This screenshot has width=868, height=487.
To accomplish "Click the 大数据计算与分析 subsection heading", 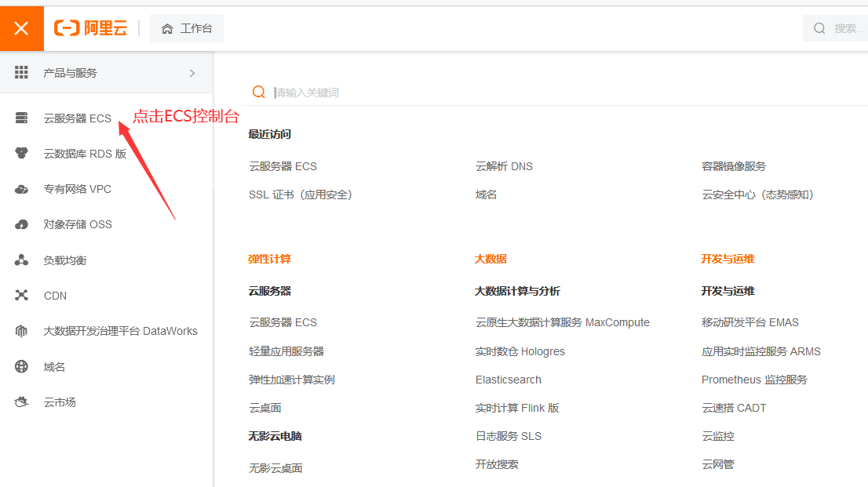I will click(x=518, y=291).
